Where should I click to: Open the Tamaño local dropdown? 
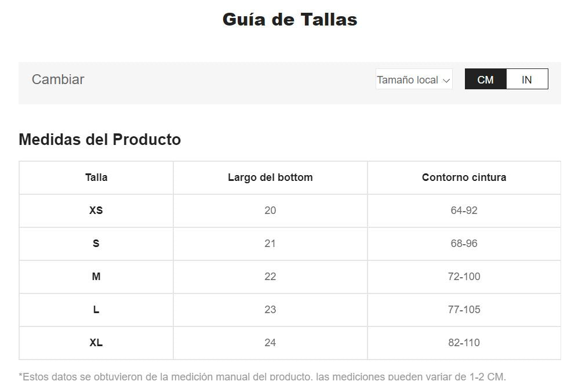click(413, 80)
